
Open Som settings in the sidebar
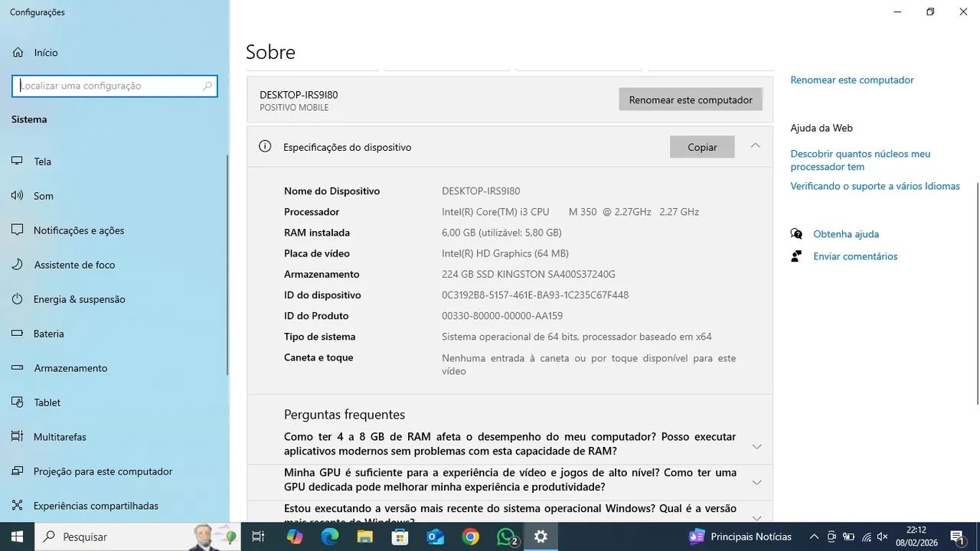click(x=43, y=196)
